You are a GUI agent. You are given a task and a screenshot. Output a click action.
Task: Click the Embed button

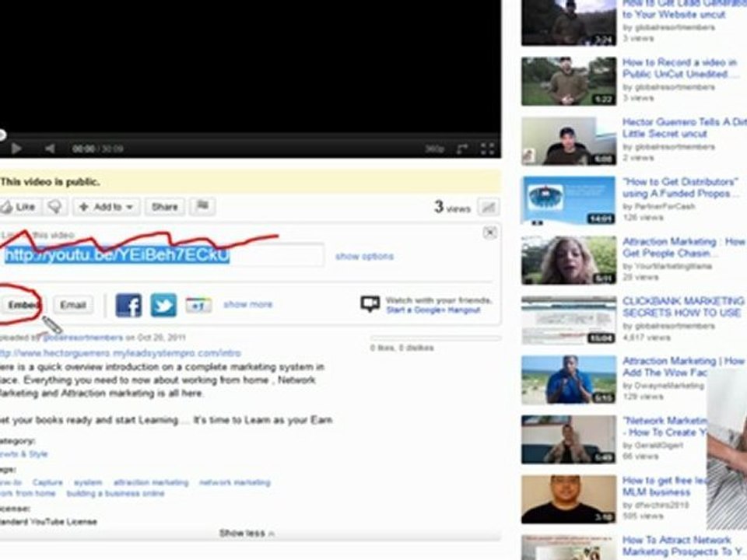click(x=23, y=305)
